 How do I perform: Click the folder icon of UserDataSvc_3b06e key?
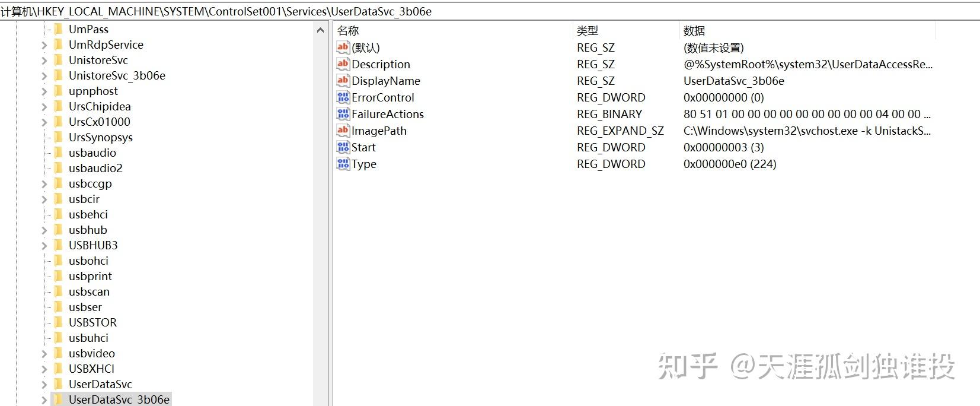click(58, 399)
